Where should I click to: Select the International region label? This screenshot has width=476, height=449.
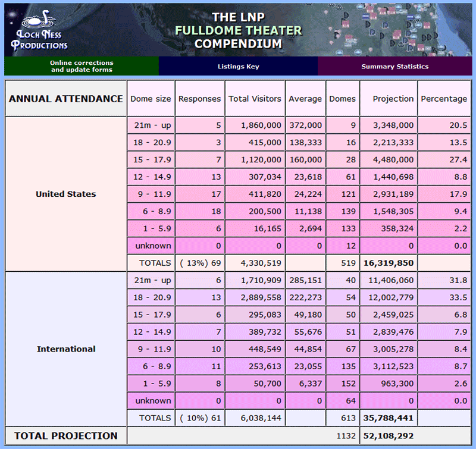pyautogui.click(x=66, y=349)
